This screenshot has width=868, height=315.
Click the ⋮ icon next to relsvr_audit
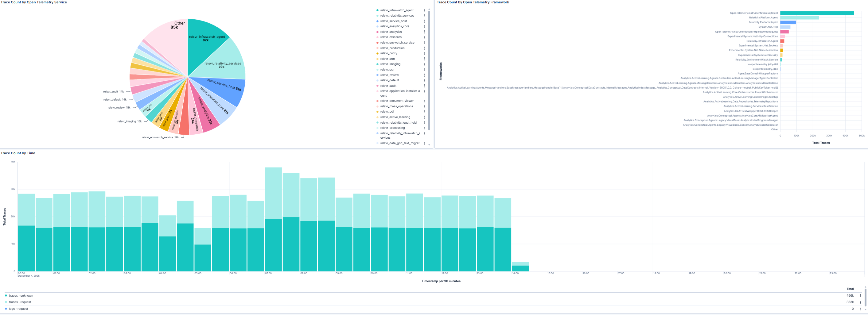[424, 86]
